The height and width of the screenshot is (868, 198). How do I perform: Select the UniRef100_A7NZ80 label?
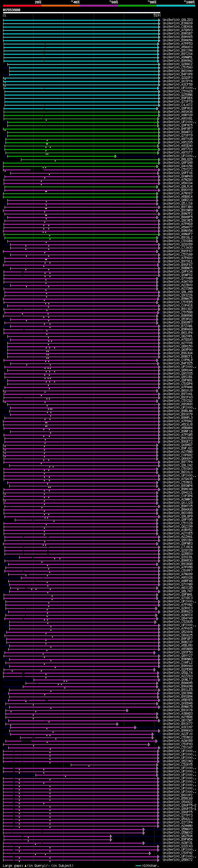(178, 180)
